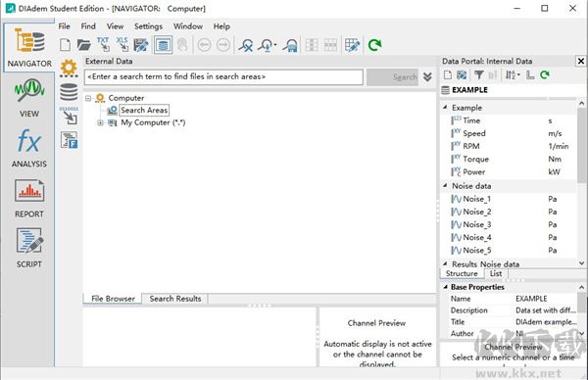
Task: Open the REPORT panel
Action: 28,199
